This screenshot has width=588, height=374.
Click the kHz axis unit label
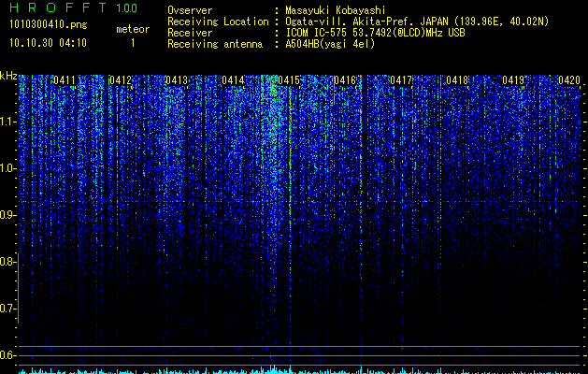coord(8,76)
